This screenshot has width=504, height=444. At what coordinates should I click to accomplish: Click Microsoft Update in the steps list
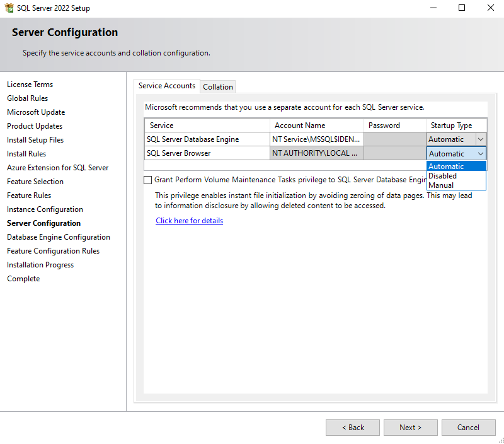tap(36, 112)
